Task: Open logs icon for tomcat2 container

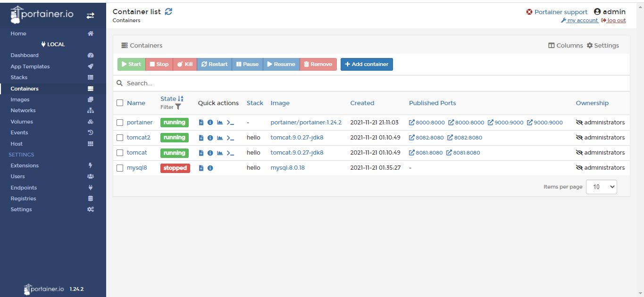Action: [201, 138]
